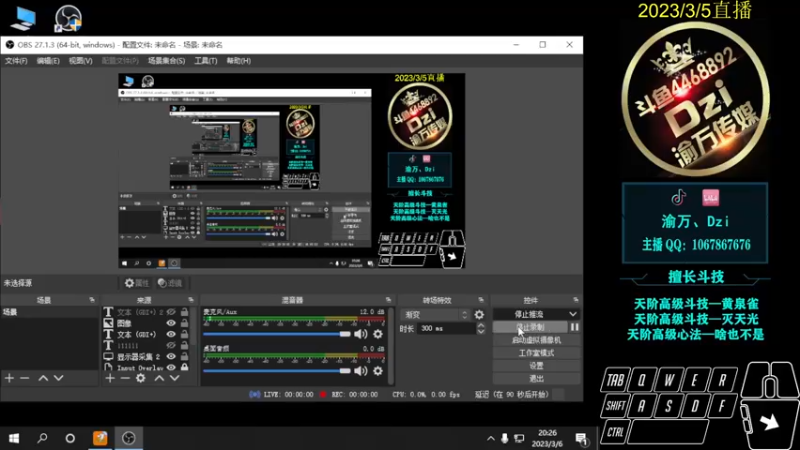This screenshot has width=800, height=450.
Task: Hide the Input Overlay source
Action: point(171,367)
